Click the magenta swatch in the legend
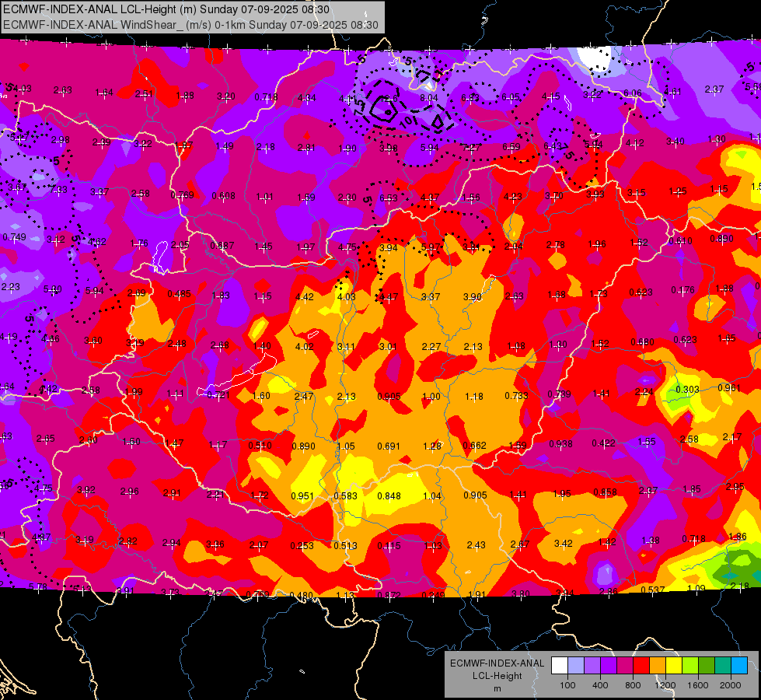Screen dimensions: 761x700 point(625,665)
